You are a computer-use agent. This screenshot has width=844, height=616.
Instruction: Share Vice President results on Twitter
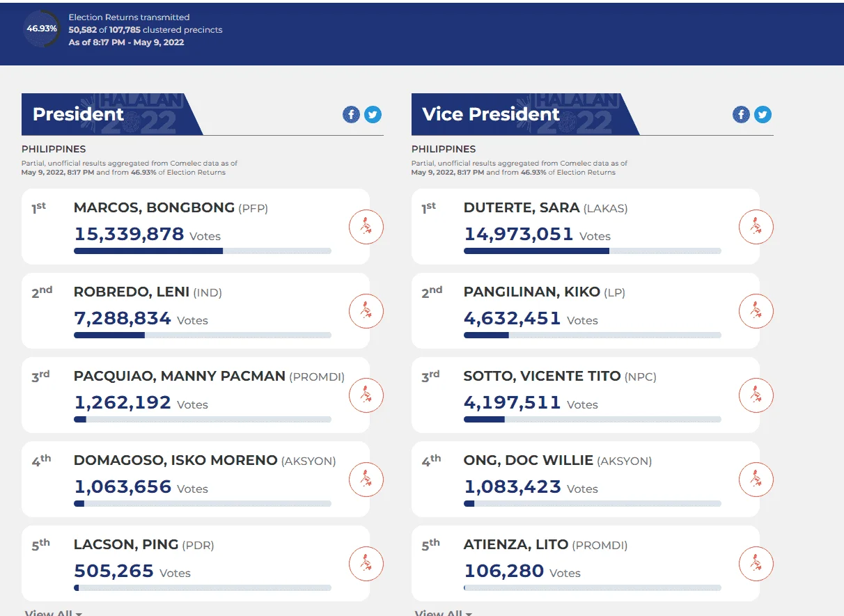tap(763, 115)
